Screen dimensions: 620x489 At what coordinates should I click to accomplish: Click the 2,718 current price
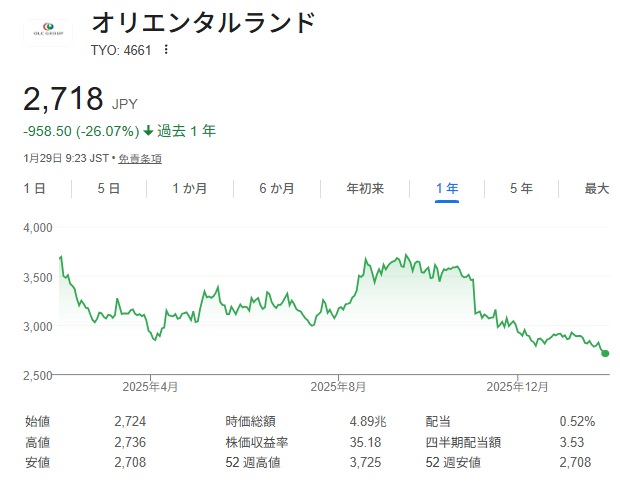63,98
